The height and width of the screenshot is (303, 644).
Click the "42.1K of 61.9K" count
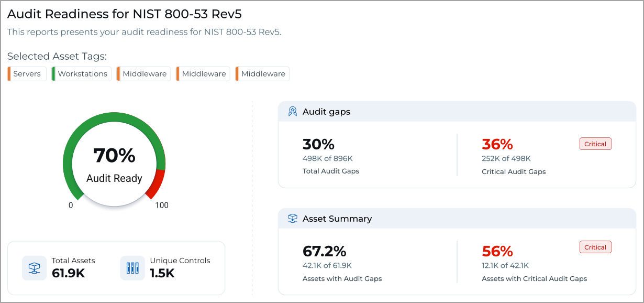tap(327, 265)
